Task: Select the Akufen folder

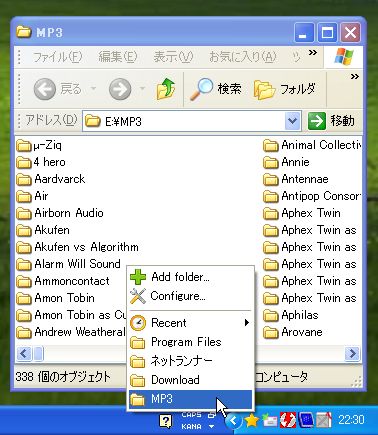Action: pyautogui.click(x=43, y=230)
